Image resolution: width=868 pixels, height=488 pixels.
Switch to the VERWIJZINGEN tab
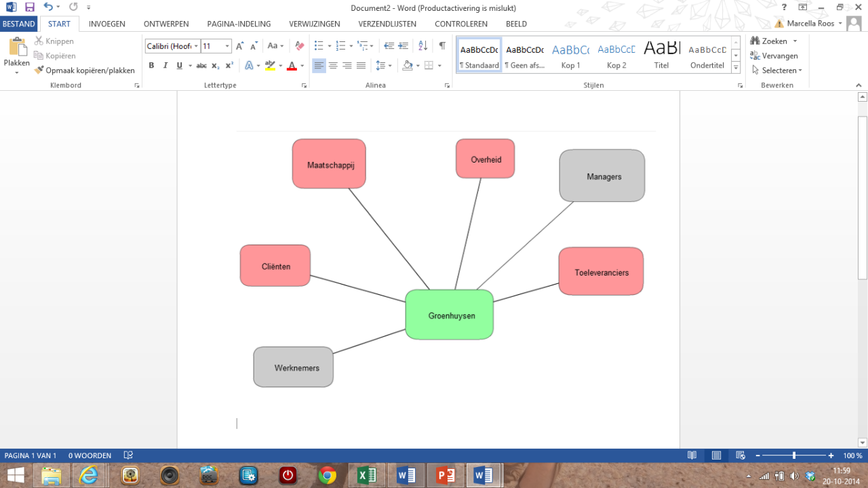(315, 24)
